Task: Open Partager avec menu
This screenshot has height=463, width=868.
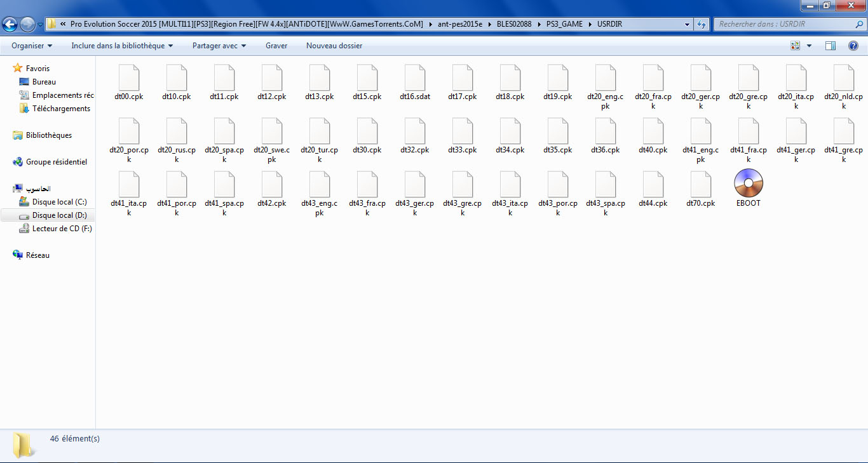Action: pos(219,46)
